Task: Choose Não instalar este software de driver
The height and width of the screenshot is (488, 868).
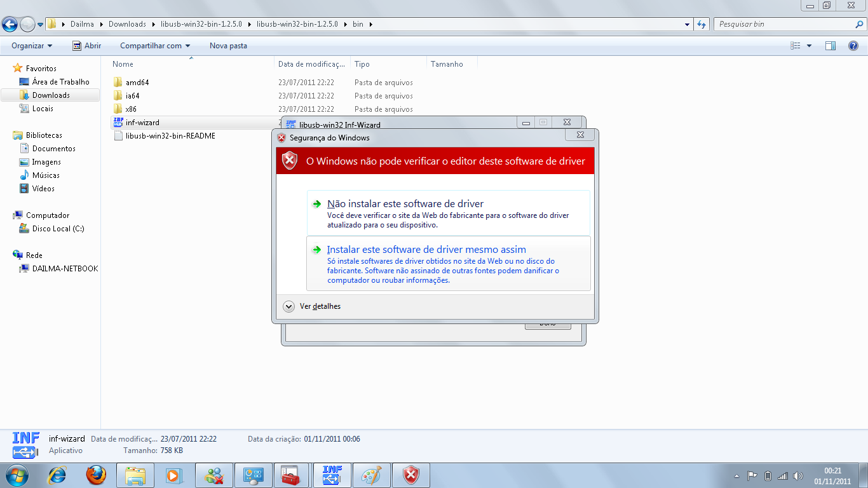Action: point(448,213)
